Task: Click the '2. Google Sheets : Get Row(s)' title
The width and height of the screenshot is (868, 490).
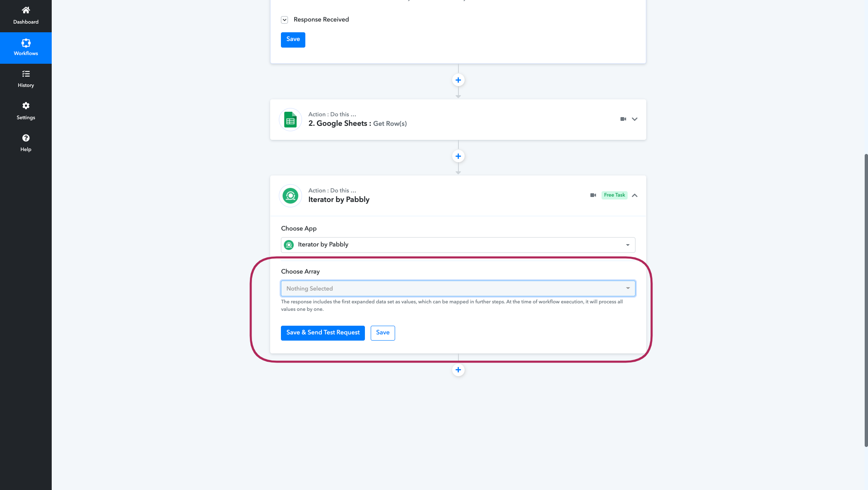Action: pos(357,124)
